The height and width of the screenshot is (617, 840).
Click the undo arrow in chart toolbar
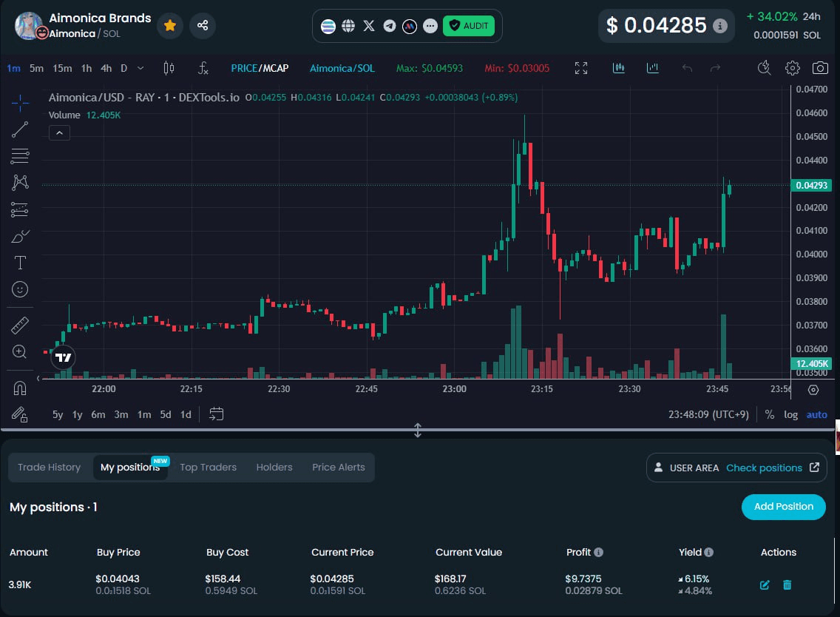tap(688, 68)
